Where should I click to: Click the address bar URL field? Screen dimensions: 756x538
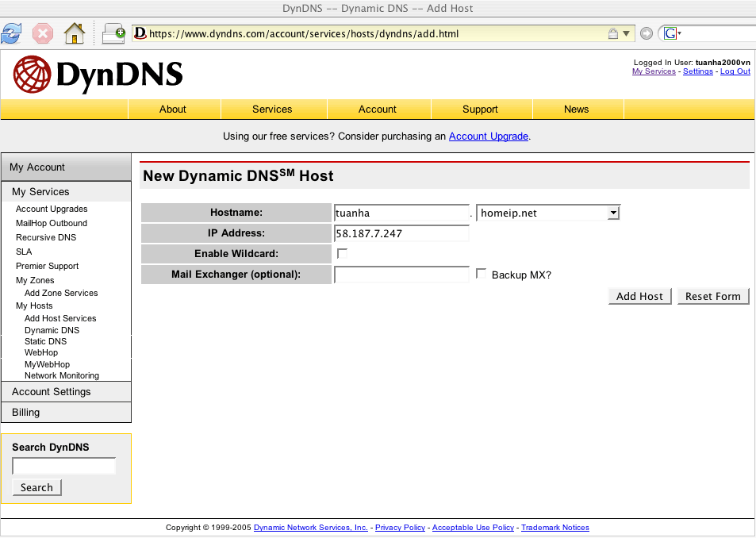click(376, 34)
